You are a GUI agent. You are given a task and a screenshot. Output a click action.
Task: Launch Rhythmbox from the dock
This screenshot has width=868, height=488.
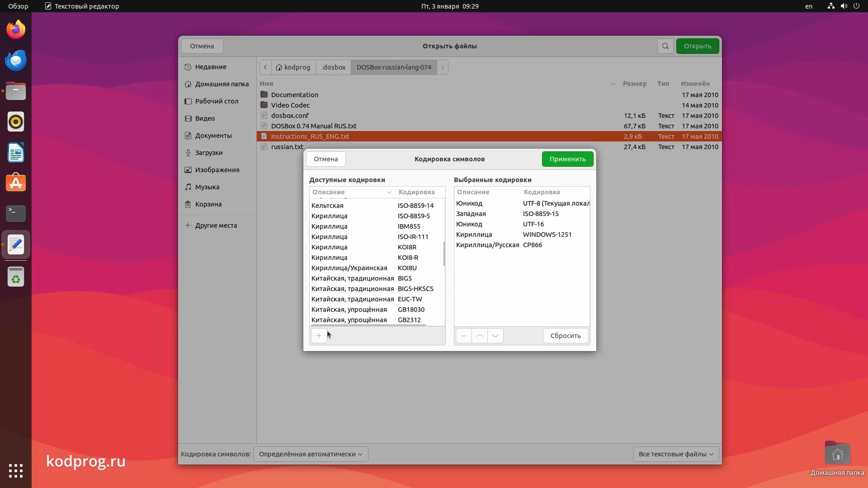coord(16,122)
